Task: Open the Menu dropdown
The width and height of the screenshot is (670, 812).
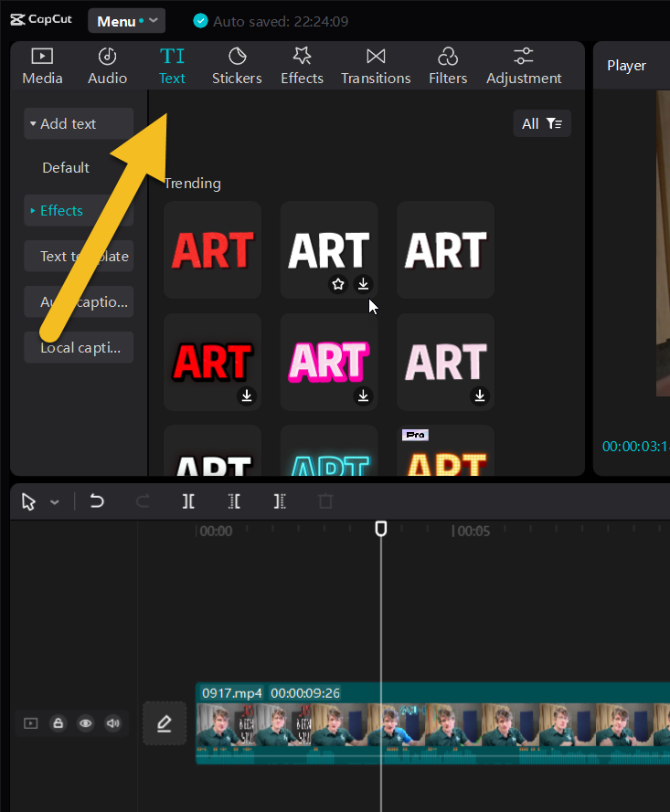Action: pyautogui.click(x=126, y=21)
